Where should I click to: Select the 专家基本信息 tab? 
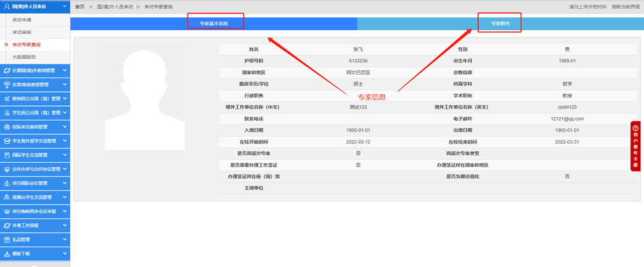(x=214, y=23)
